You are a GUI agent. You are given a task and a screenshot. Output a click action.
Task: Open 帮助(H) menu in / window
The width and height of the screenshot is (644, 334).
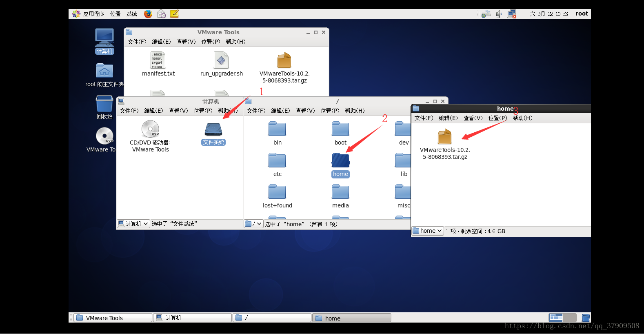click(355, 111)
